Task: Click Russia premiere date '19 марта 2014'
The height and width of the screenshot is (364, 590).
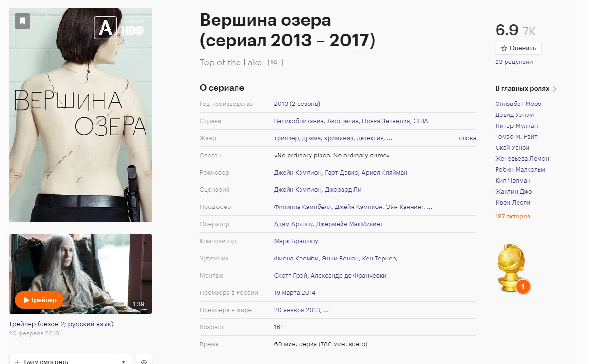Action: (x=295, y=293)
